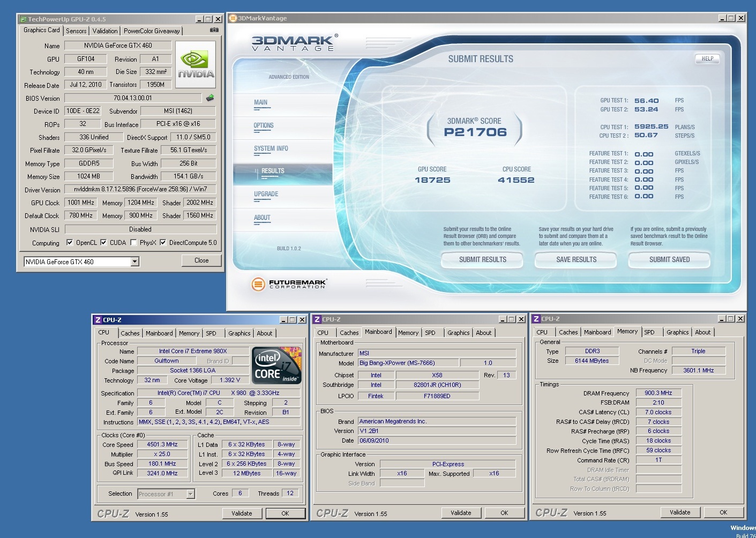This screenshot has height=538, width=756.
Task: Click the 3DMark Vantage title bar icon
Action: pyautogui.click(x=233, y=18)
